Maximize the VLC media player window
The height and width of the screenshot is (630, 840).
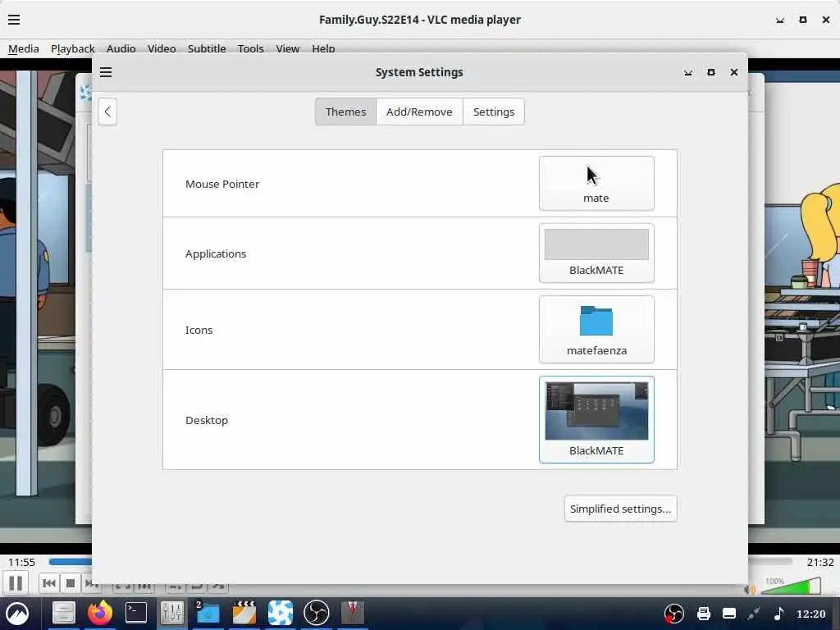802,20
